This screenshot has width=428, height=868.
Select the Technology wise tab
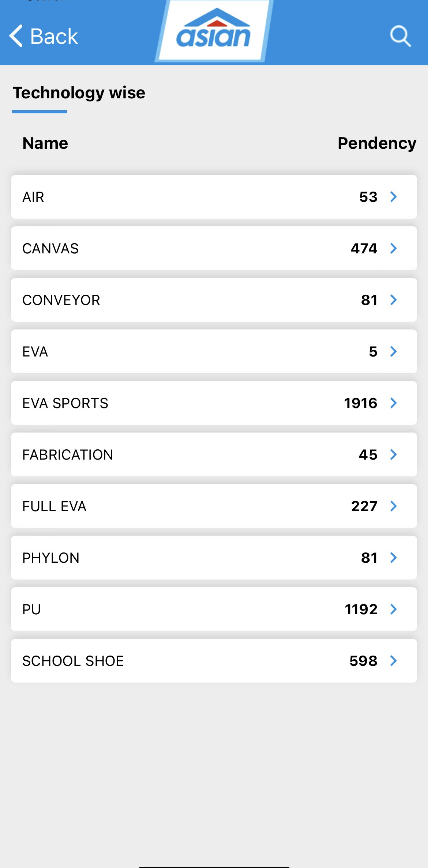tap(79, 93)
